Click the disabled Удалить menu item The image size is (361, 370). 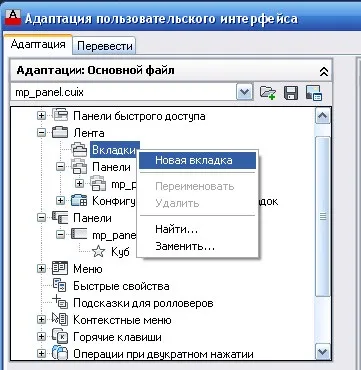pyautogui.click(x=197, y=203)
